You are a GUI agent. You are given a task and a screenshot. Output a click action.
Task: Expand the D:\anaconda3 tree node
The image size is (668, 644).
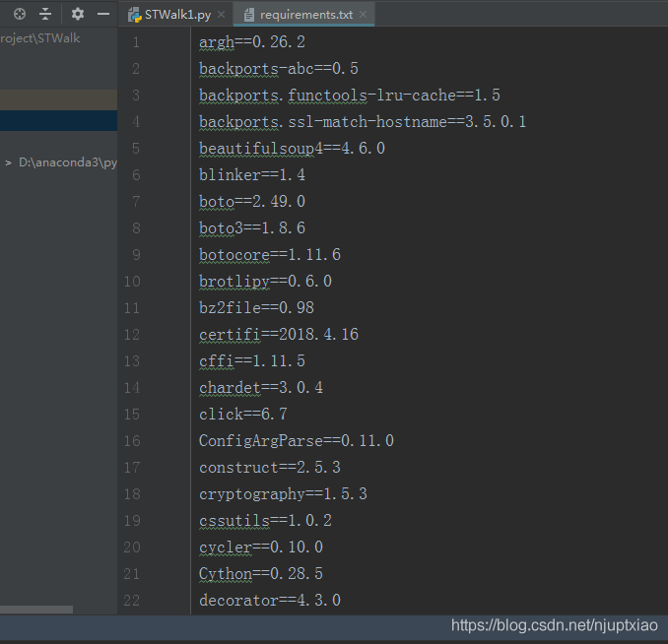click(8, 162)
